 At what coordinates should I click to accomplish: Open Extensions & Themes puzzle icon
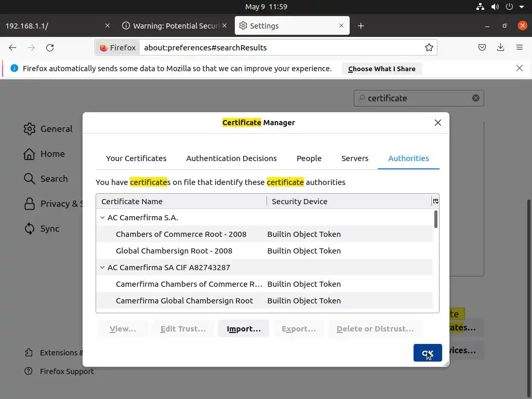(x=29, y=353)
